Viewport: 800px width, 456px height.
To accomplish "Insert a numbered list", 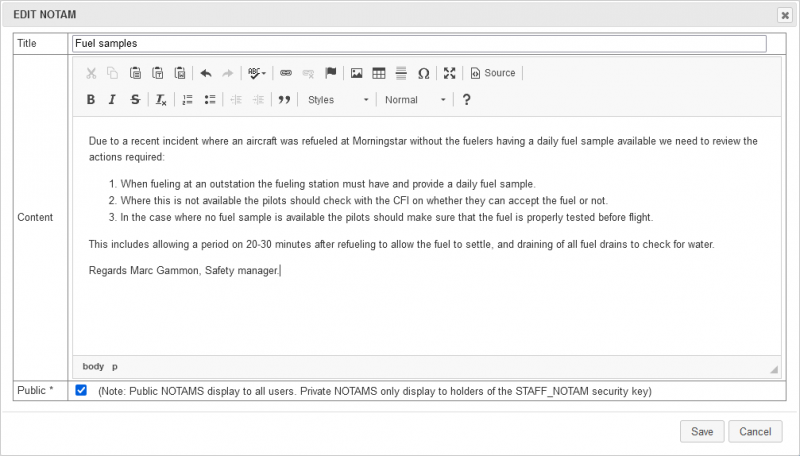I will (187, 100).
